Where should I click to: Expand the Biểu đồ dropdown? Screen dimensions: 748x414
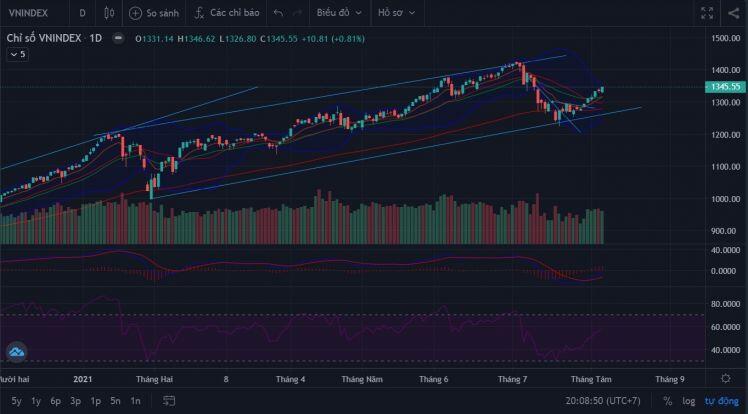click(x=339, y=13)
